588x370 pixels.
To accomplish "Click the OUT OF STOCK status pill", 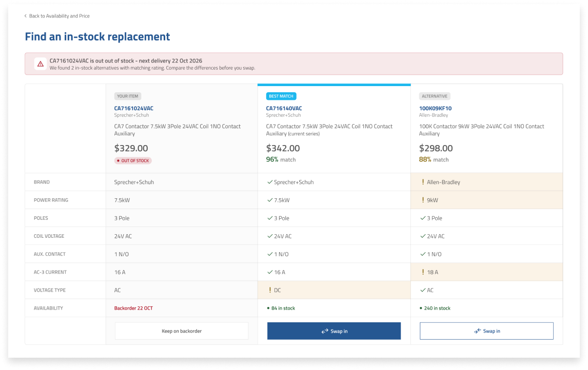I will click(133, 161).
